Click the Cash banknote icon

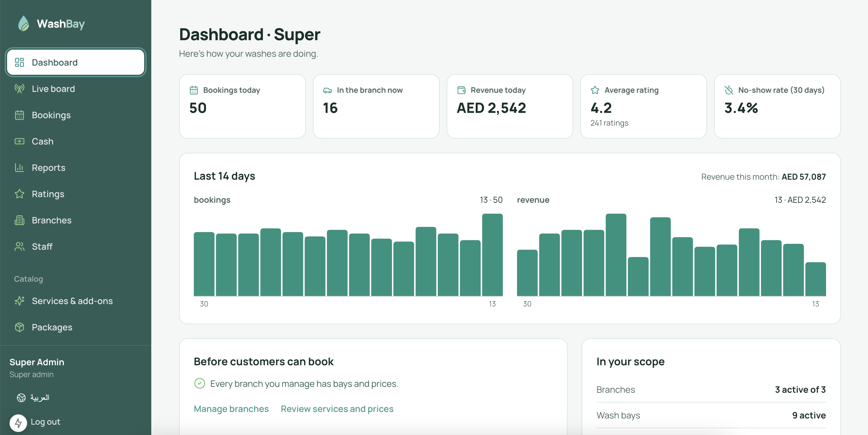click(x=19, y=141)
